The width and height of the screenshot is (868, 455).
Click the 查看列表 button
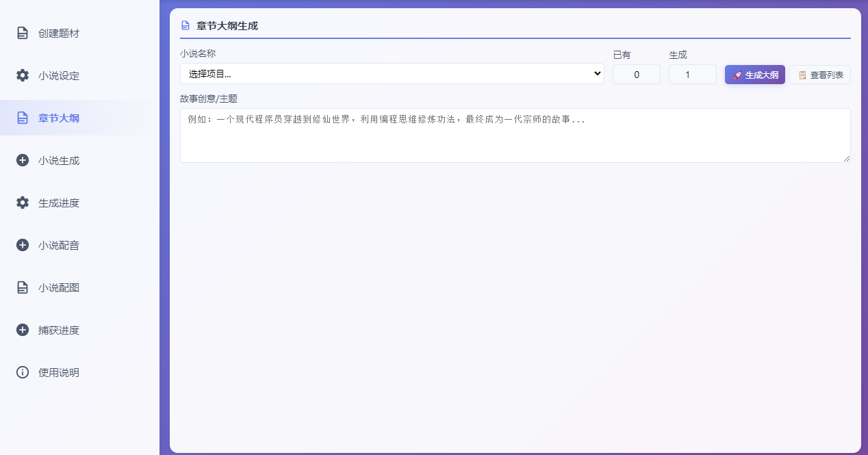click(819, 75)
